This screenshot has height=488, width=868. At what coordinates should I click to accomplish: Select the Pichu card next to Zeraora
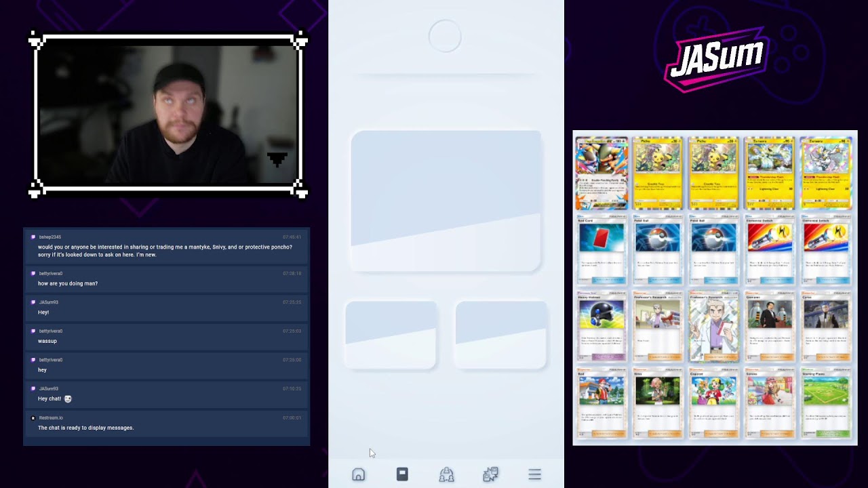pyautogui.click(x=713, y=174)
